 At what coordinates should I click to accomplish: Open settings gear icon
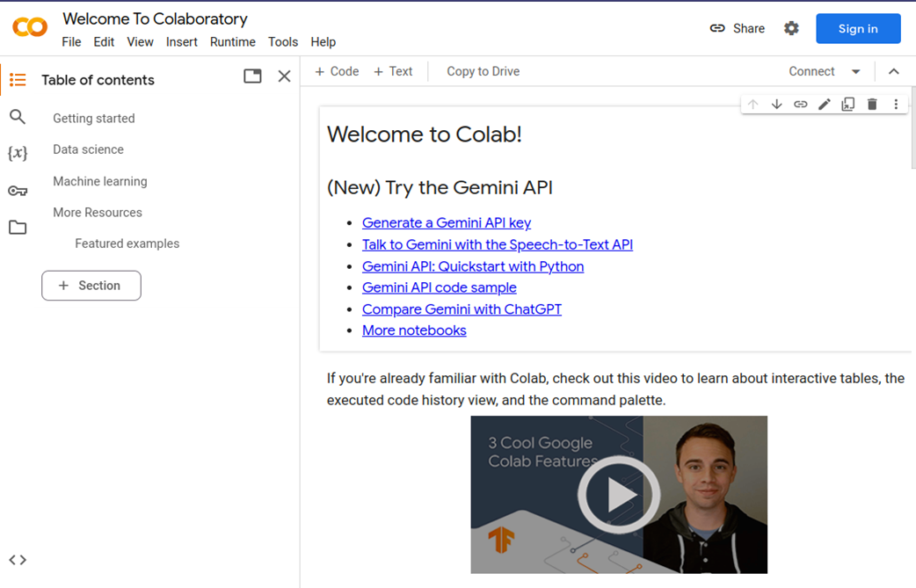[791, 28]
